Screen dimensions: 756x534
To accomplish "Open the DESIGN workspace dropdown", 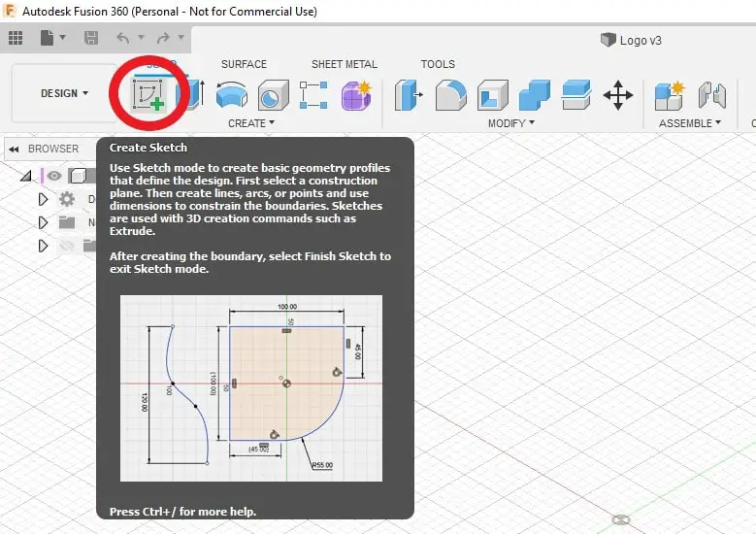I will pyautogui.click(x=64, y=93).
